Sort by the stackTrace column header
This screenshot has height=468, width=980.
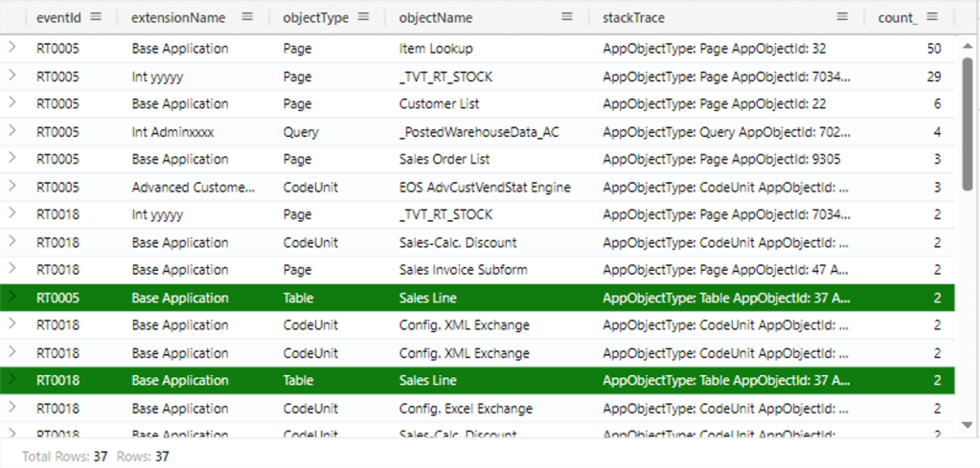(x=633, y=17)
